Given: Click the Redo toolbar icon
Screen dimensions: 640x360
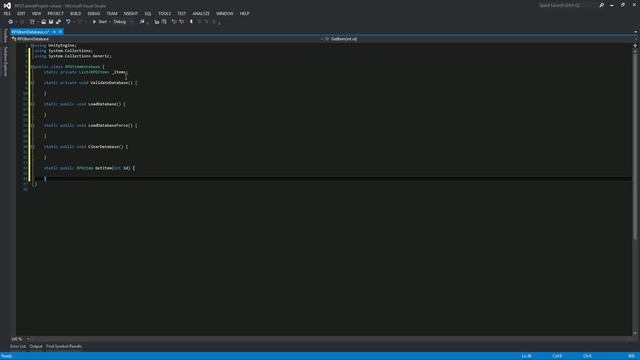Looking at the screenshot, I should point(80,22).
